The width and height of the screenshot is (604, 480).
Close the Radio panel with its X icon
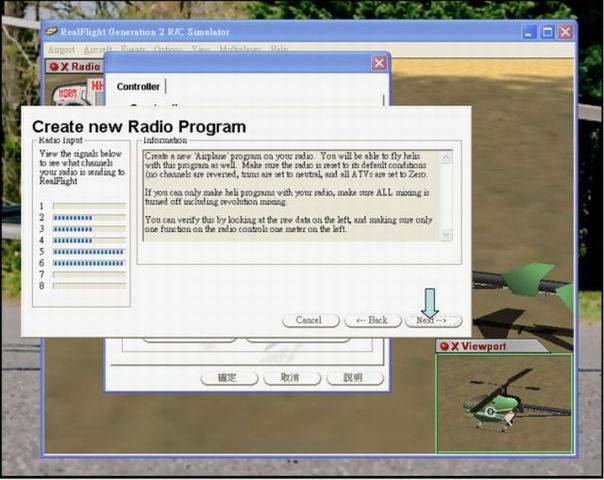click(x=64, y=67)
